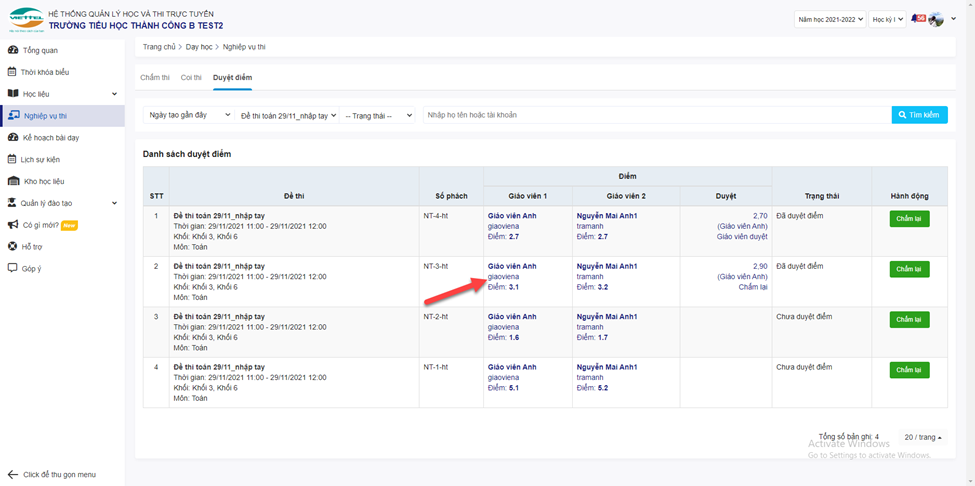Collapse menu with the left arrow icon

[x=12, y=474]
